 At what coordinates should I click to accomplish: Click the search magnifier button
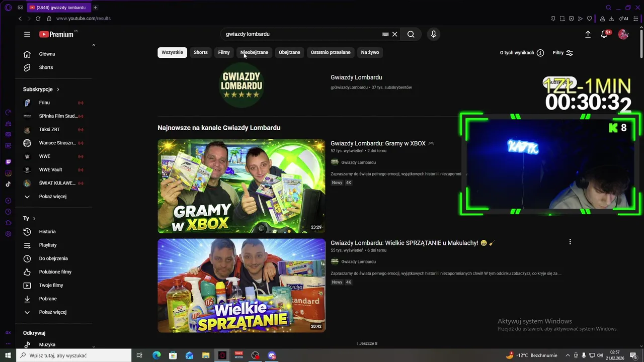click(411, 34)
